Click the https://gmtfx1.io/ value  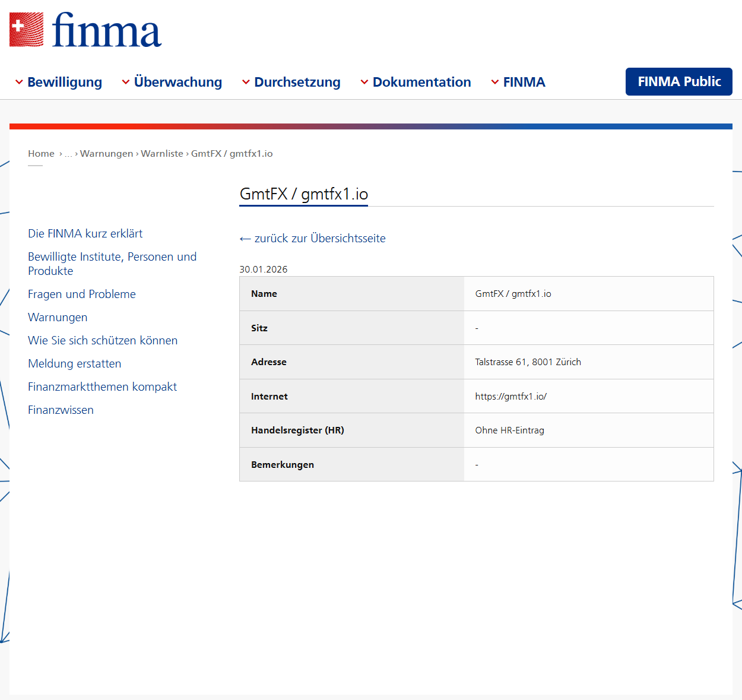tap(510, 396)
